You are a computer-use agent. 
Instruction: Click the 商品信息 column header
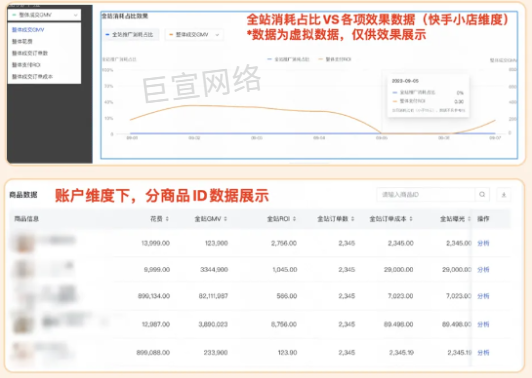click(26, 219)
